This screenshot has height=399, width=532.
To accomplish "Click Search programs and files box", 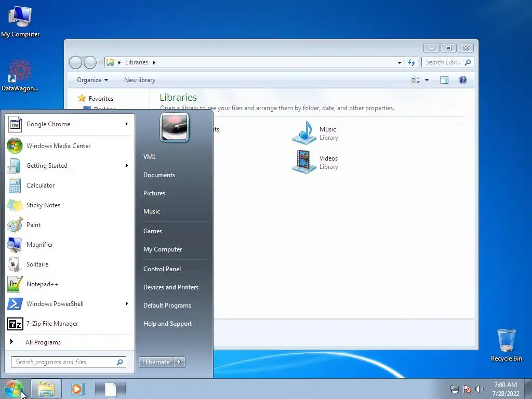I will [68, 362].
